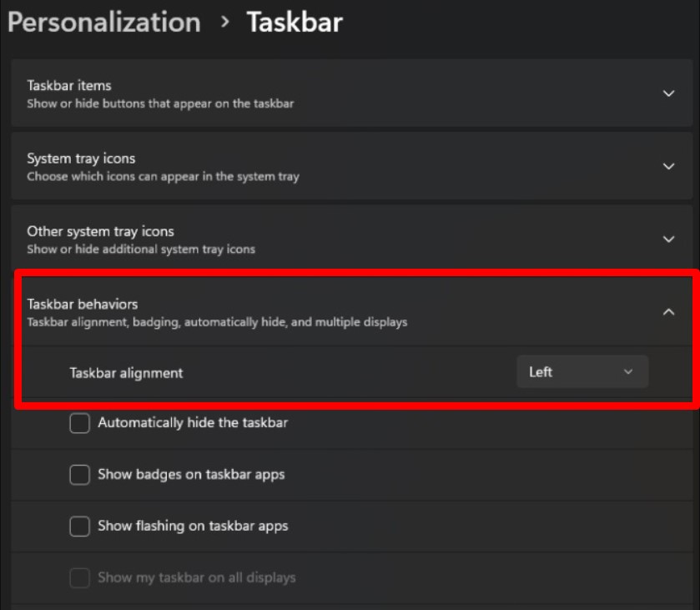Collapse Taskbar behaviors with the up chevron
Screen dimensions: 700x610
click(668, 312)
